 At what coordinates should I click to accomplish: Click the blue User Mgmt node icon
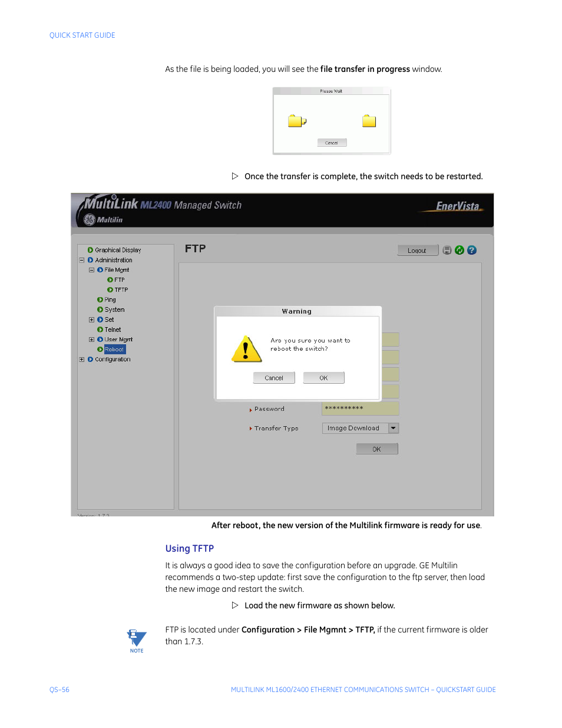(x=100, y=340)
